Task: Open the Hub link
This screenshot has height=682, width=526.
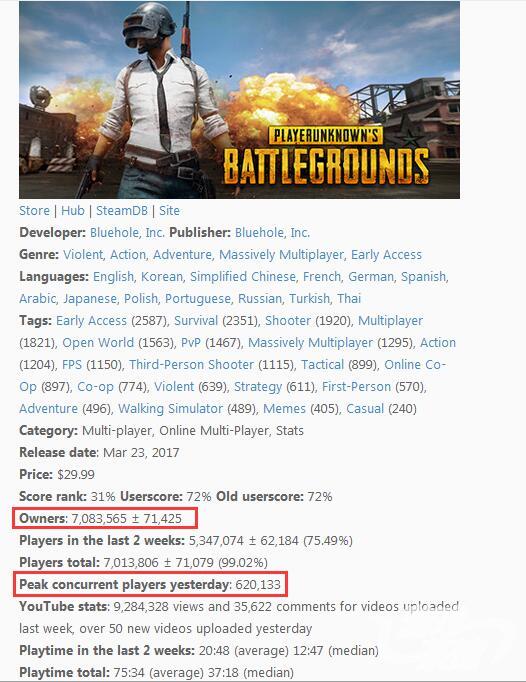Action: 73,211
